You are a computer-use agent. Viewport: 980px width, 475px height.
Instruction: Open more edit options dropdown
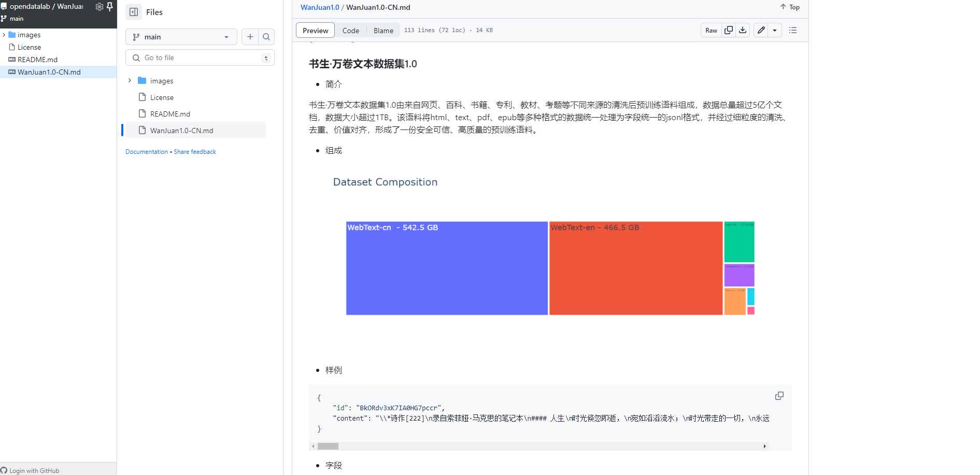[x=775, y=30]
